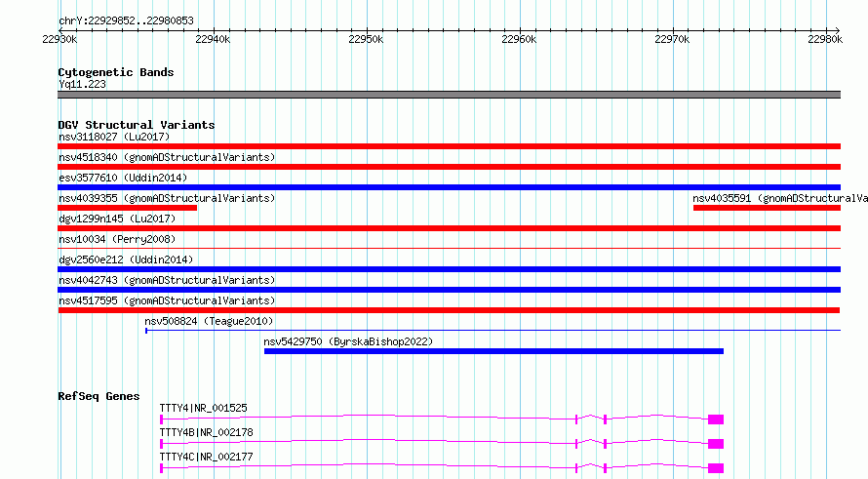Click the esv3577610 (Uddin2014) label

[x=123, y=178]
